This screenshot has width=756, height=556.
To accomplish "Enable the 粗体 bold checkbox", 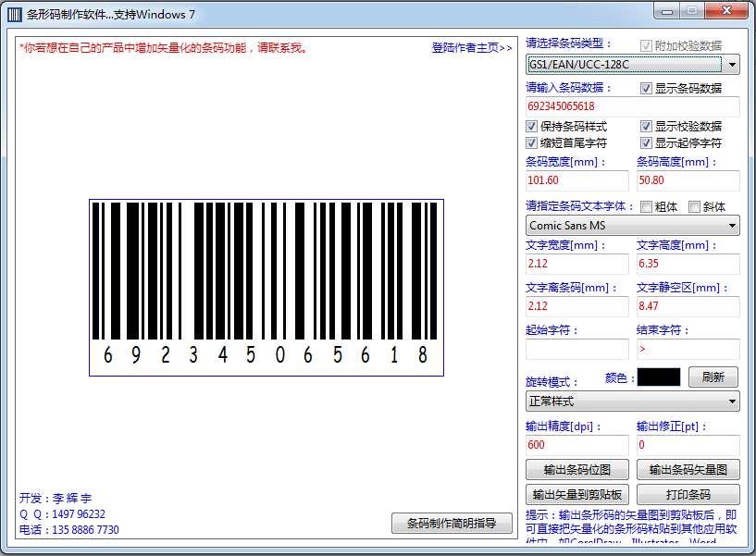I will [647, 207].
